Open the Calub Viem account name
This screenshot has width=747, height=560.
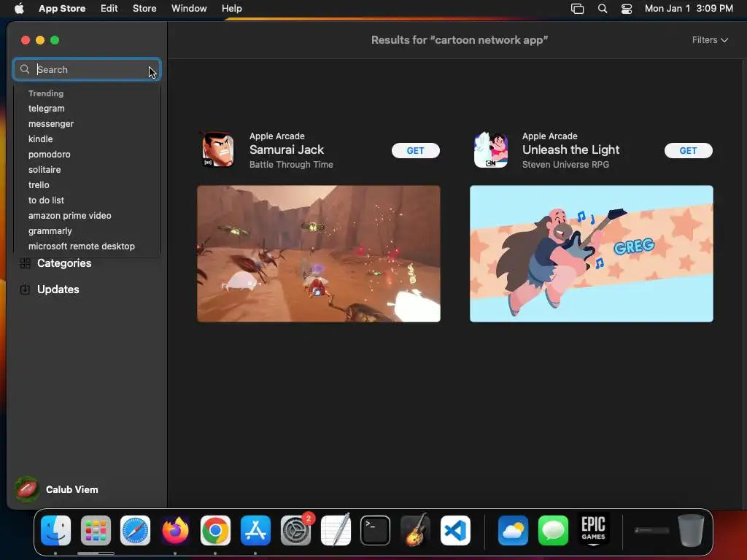point(72,489)
